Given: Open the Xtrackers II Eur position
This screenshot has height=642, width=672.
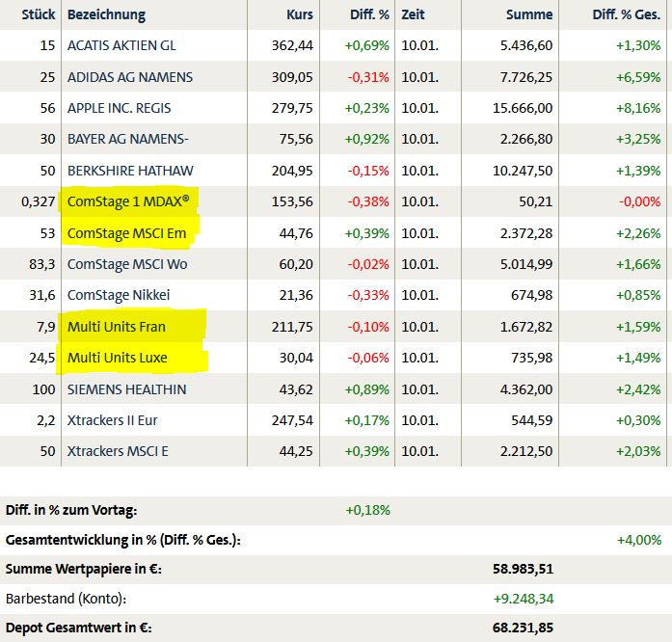Looking at the screenshot, I should pyautogui.click(x=112, y=420).
